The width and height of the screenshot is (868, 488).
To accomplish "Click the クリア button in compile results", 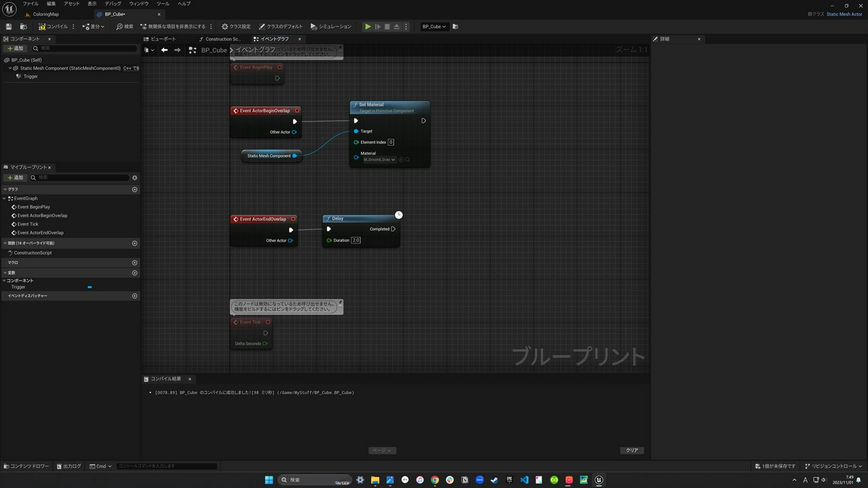I will [632, 450].
